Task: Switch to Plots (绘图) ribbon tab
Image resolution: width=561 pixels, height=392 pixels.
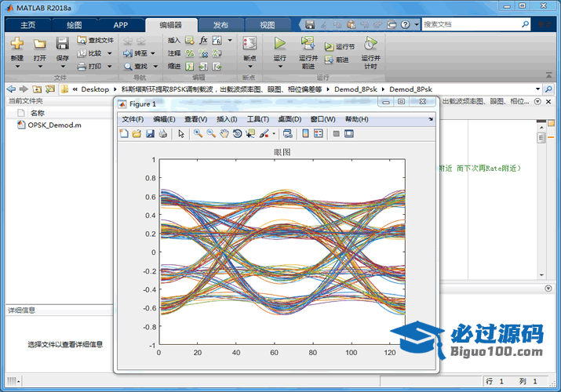Action: click(74, 25)
